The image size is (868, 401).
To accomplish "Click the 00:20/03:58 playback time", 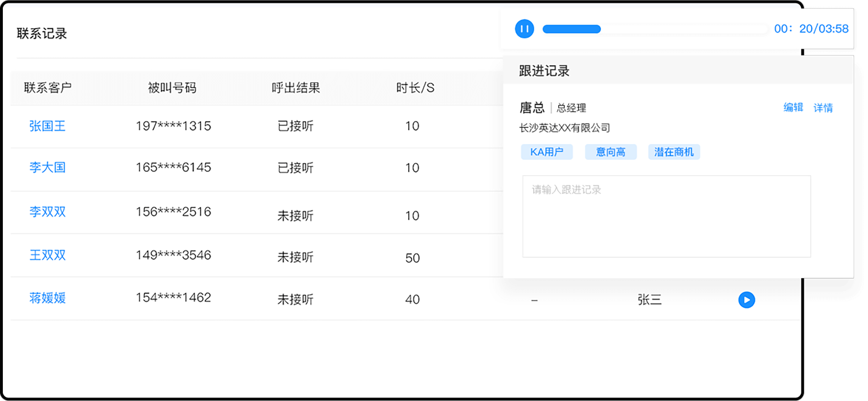I will pos(811,29).
